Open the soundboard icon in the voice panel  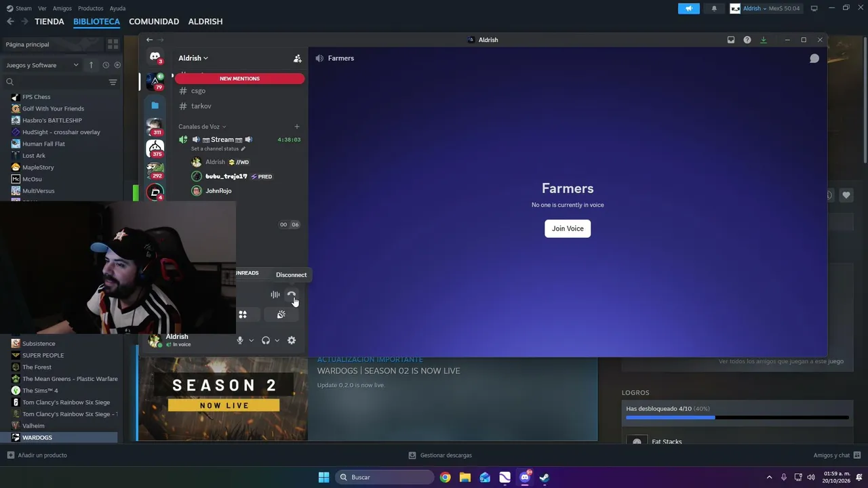pyautogui.click(x=281, y=314)
